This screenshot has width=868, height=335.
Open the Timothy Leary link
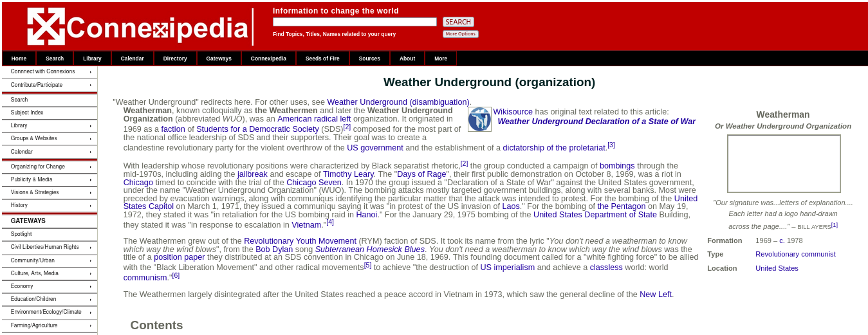point(348,174)
